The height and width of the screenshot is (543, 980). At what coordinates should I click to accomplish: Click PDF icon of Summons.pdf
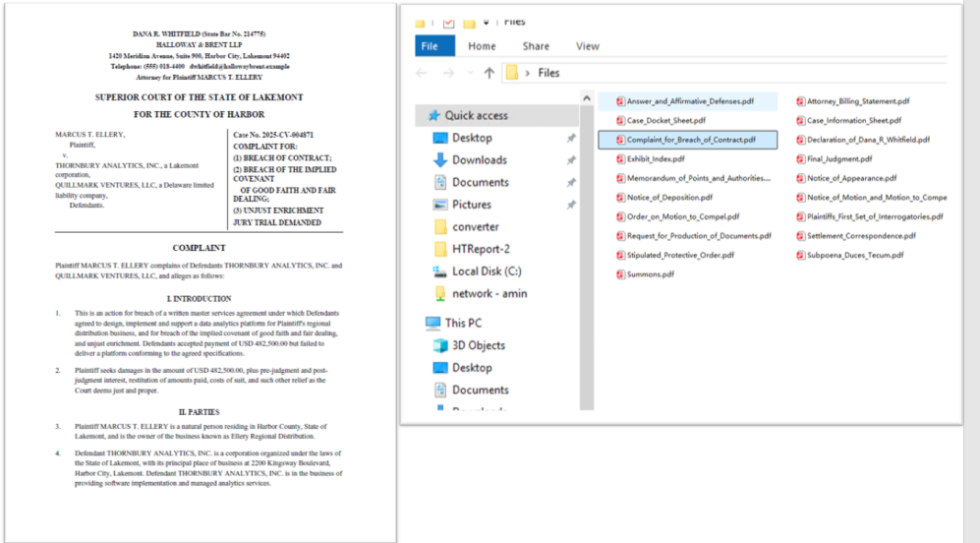[x=620, y=274]
